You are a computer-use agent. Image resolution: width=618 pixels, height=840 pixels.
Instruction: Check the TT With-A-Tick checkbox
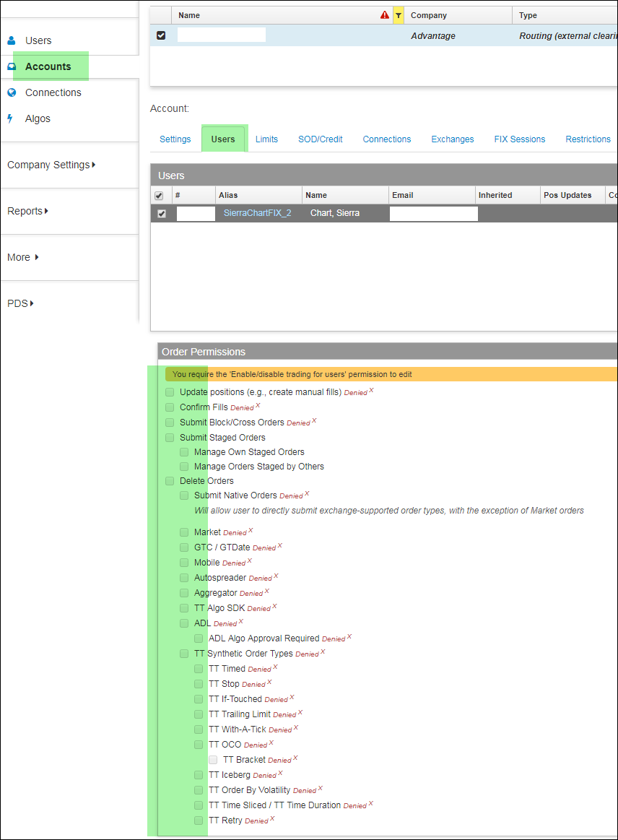(x=199, y=729)
